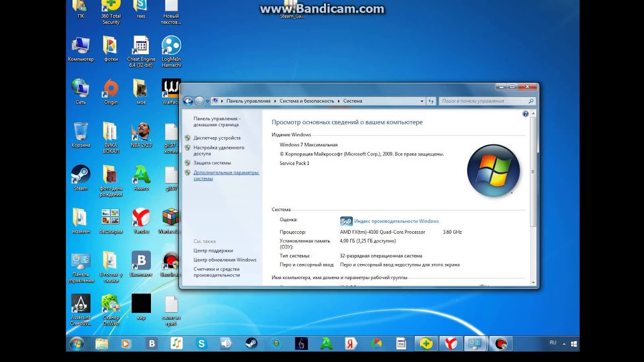Image resolution: width=644 pixels, height=362 pixels.
Task: Open Bandicam from the taskbar
Action: 501,344
